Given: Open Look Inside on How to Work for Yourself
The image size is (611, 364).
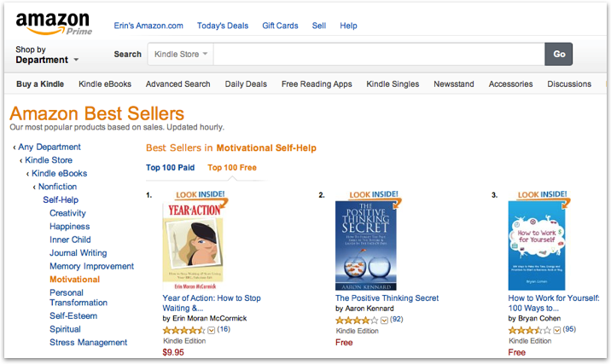Looking at the screenshot, I should 542,194.
